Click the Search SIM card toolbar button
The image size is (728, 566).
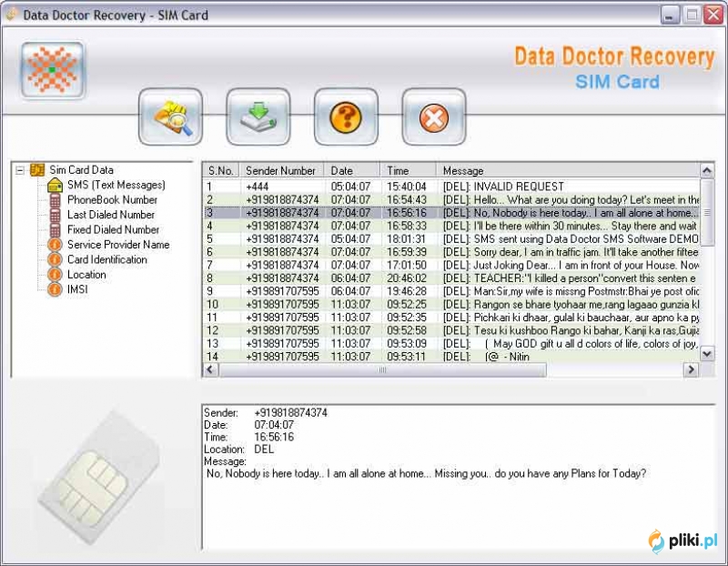pos(170,116)
